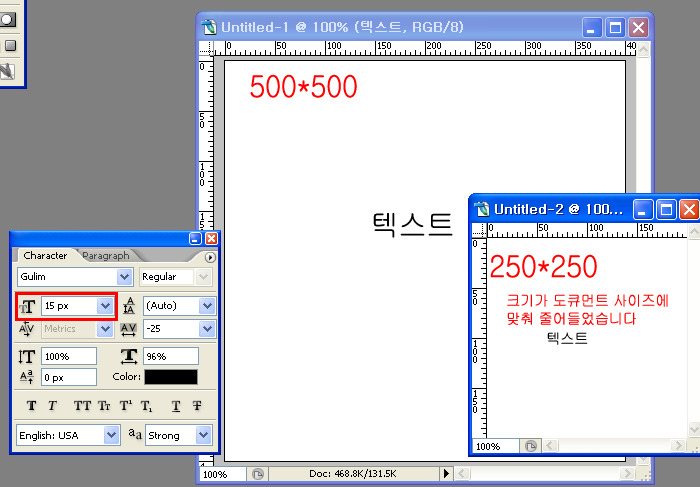Click the vertical scale icon
This screenshot has width=700, height=487.
point(27,356)
